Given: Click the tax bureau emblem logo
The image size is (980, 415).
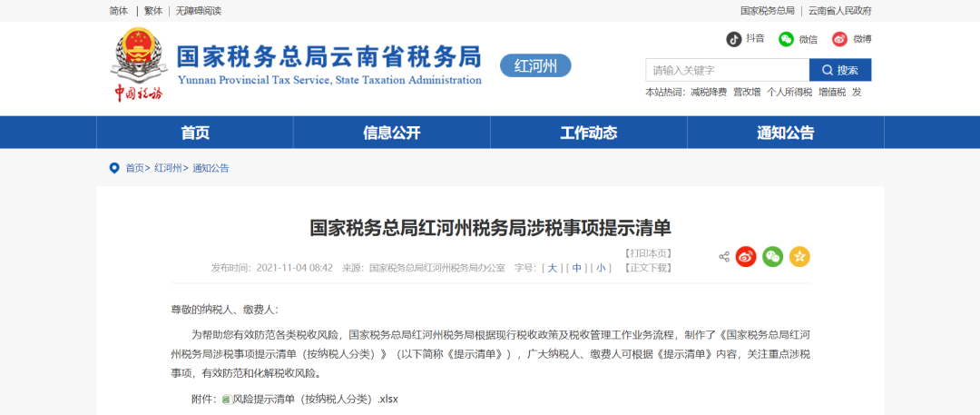Looking at the screenshot, I should click(x=139, y=57).
